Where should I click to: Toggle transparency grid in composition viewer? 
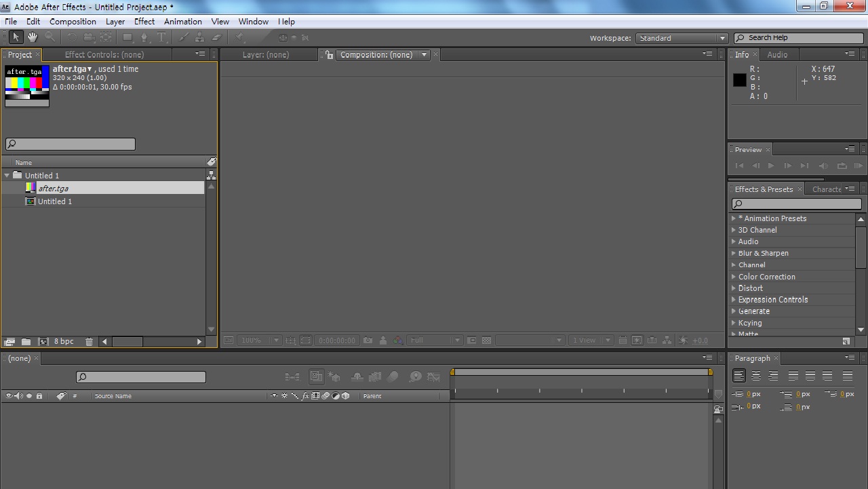pyautogui.click(x=486, y=340)
